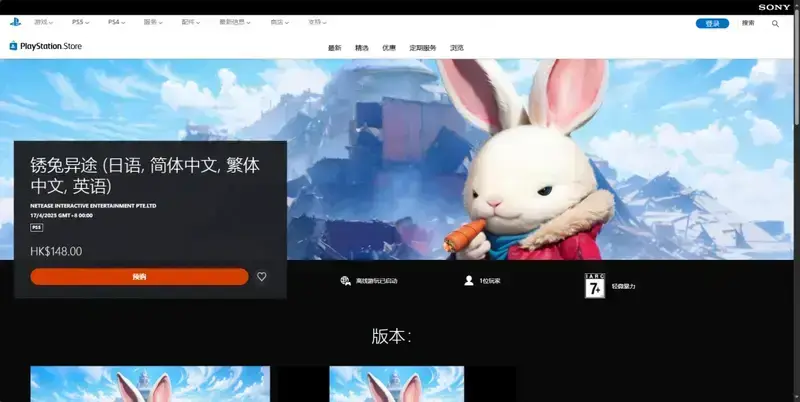Click the PS5 platform tag badge
Image resolution: width=800 pixels, height=402 pixels.
coord(36,227)
